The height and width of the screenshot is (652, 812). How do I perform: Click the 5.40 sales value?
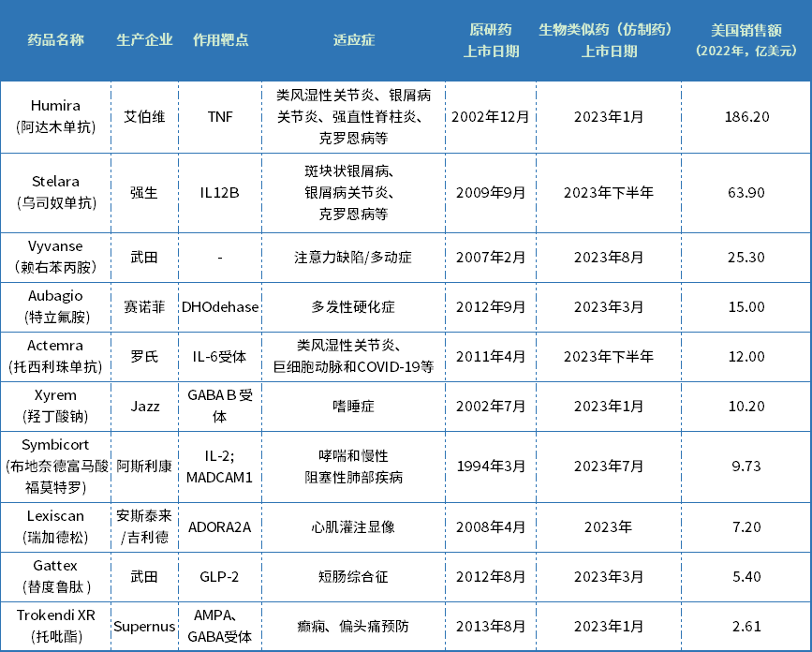coord(746,576)
